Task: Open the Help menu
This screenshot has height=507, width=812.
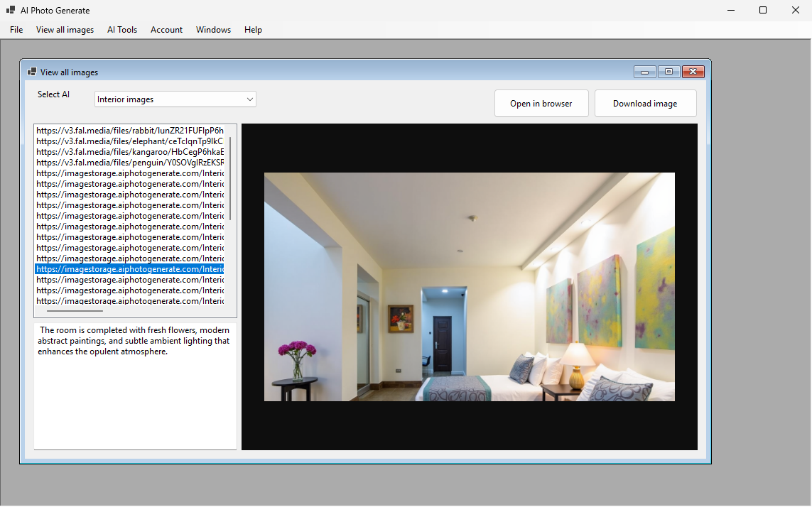Action: click(x=253, y=30)
